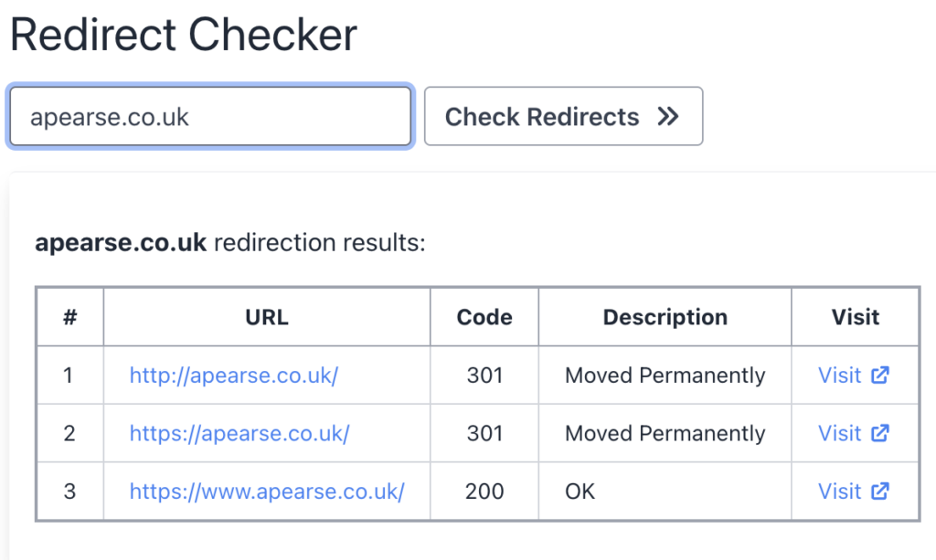Click the double chevron icon in Check Redirects
The image size is (936, 560).
(668, 117)
